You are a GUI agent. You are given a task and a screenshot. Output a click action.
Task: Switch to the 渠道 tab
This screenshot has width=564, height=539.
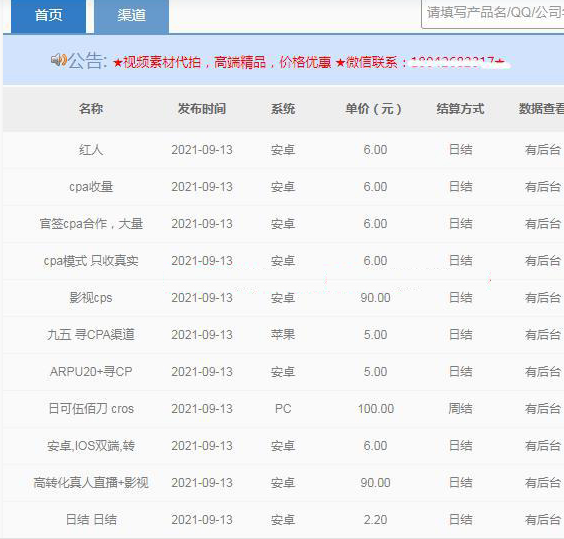(x=131, y=16)
